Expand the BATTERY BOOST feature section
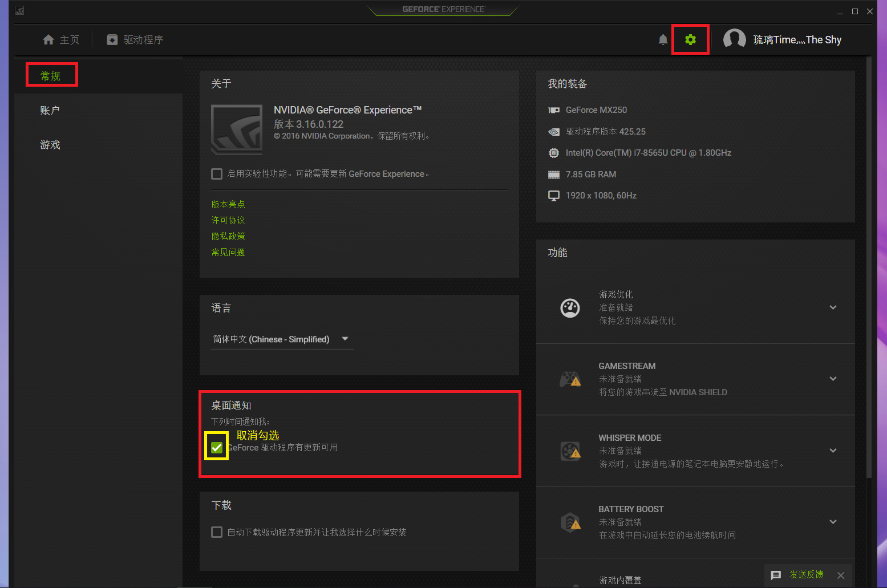This screenshot has width=887, height=588. 833,522
